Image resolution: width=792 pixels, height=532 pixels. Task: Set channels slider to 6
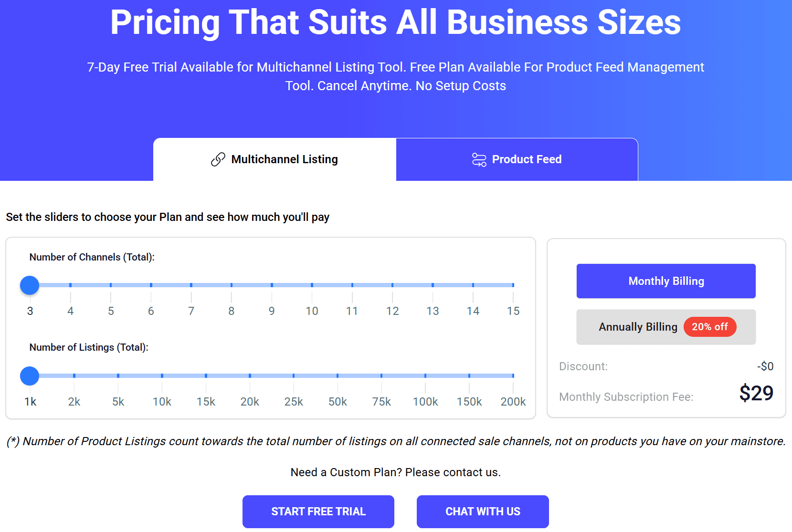point(151,285)
